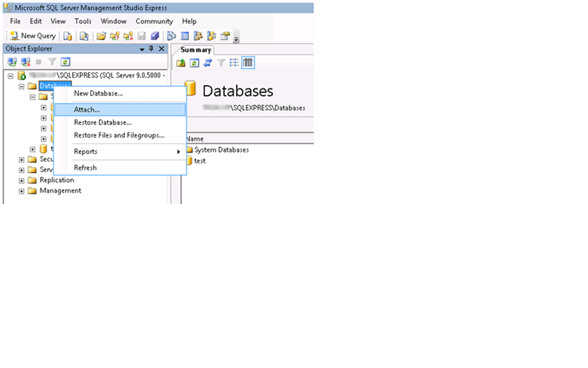Click the Up folder icon in Summary toolbar

(181, 62)
